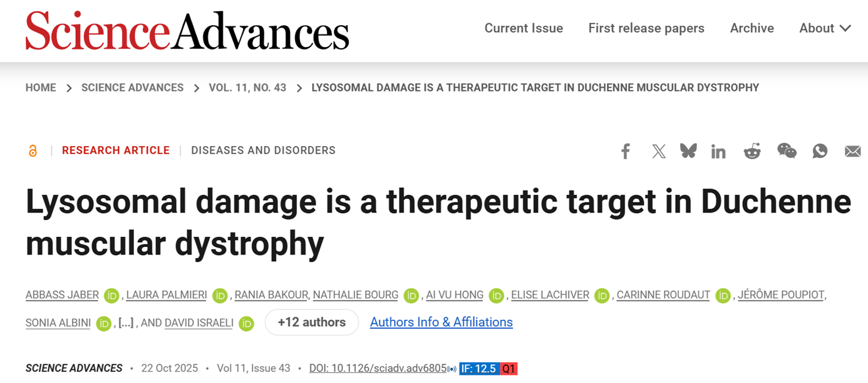Open David Israeli's ORCID profile
868x383 pixels.
tap(246, 323)
